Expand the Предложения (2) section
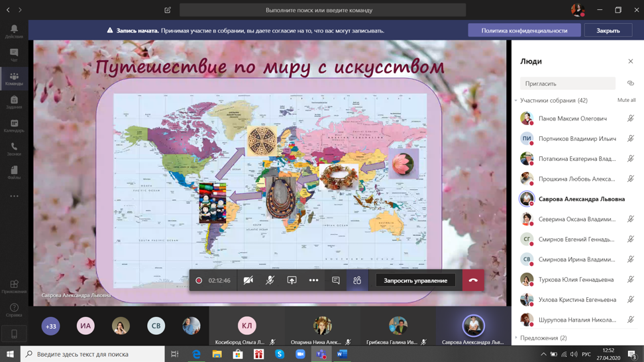Viewport: 644px width, 362px height. click(543, 338)
